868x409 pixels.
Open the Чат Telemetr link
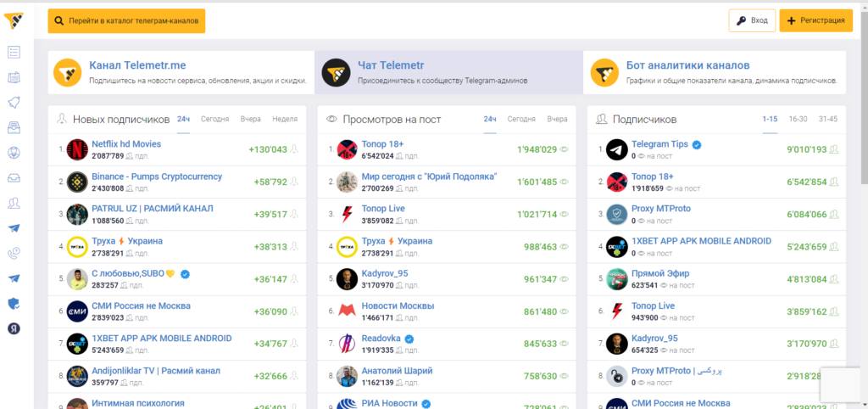391,65
